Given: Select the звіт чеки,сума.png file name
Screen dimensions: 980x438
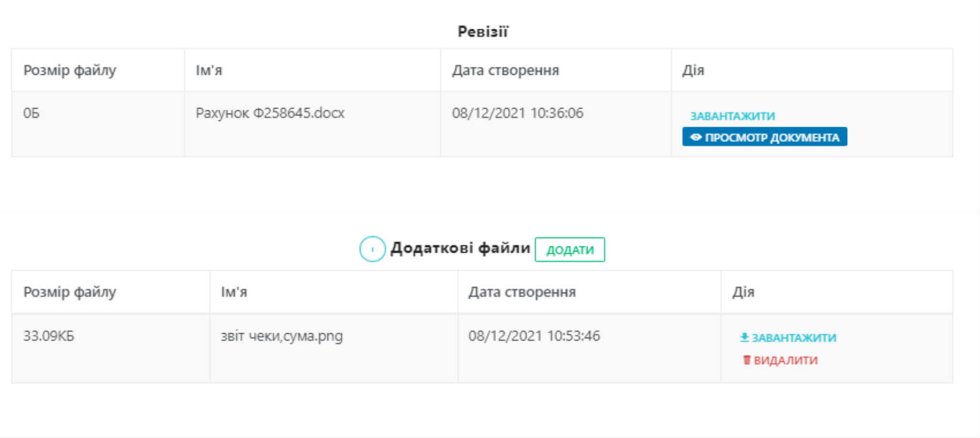Looking at the screenshot, I should [282, 336].
